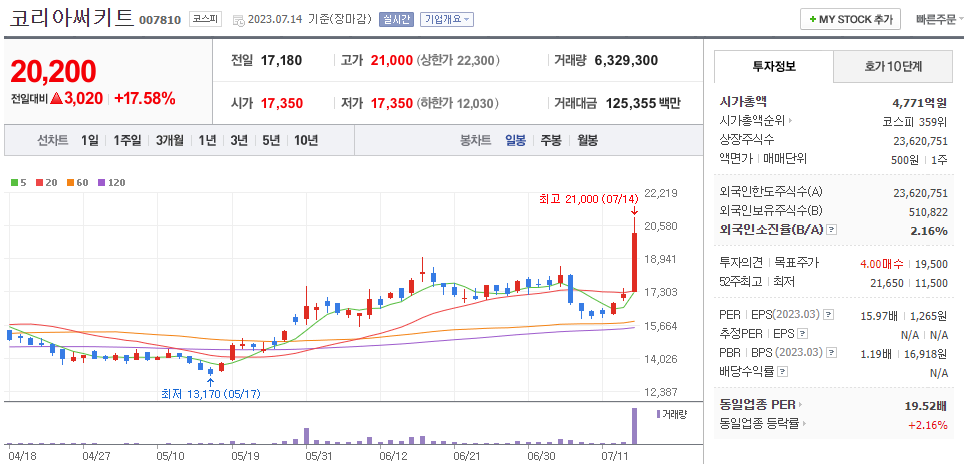Switch to 호가10단계 tab
Image resolution: width=973 pixels, height=464 pixels.
pos(893,66)
